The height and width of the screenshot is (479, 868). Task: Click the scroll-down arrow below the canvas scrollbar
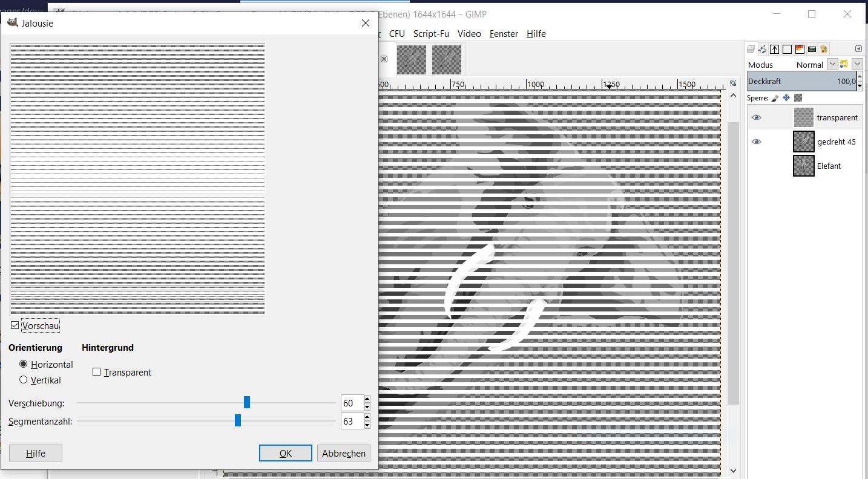click(x=733, y=471)
